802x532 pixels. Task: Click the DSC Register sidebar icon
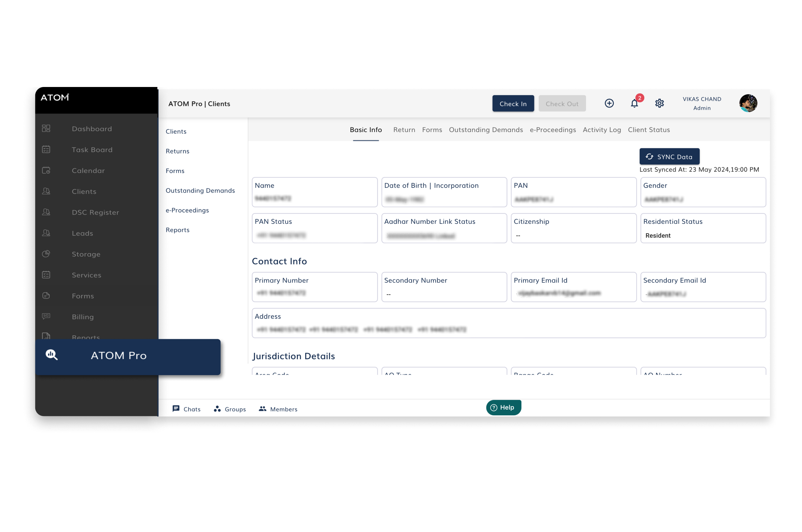coord(46,212)
